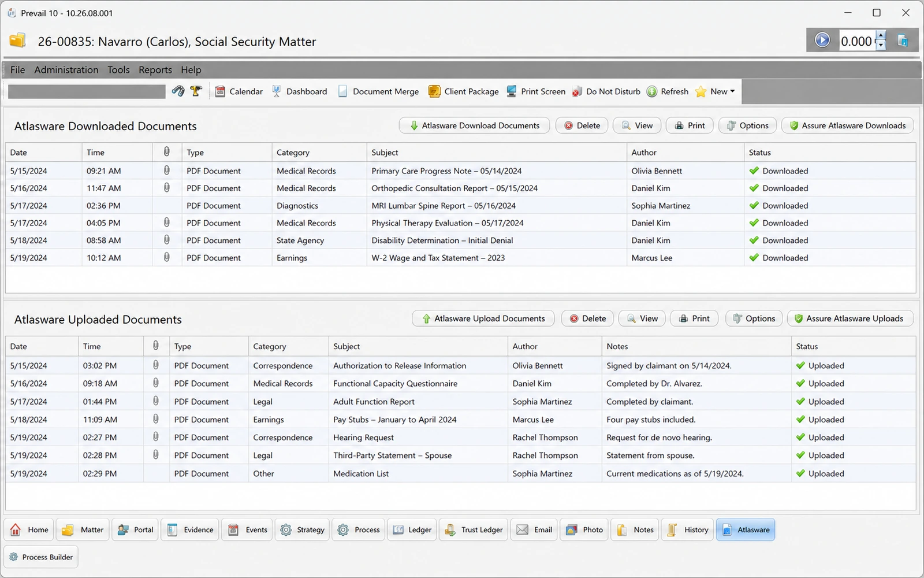Switch to the Strategy tab

coord(302,529)
